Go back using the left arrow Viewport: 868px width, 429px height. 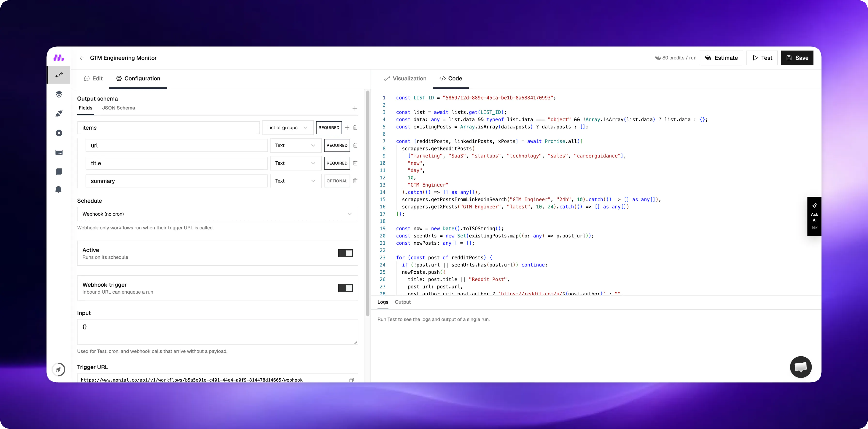tap(82, 58)
